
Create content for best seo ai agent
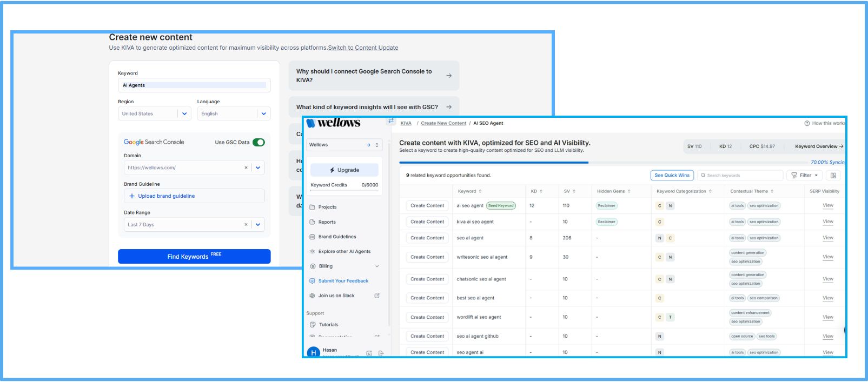tap(427, 298)
